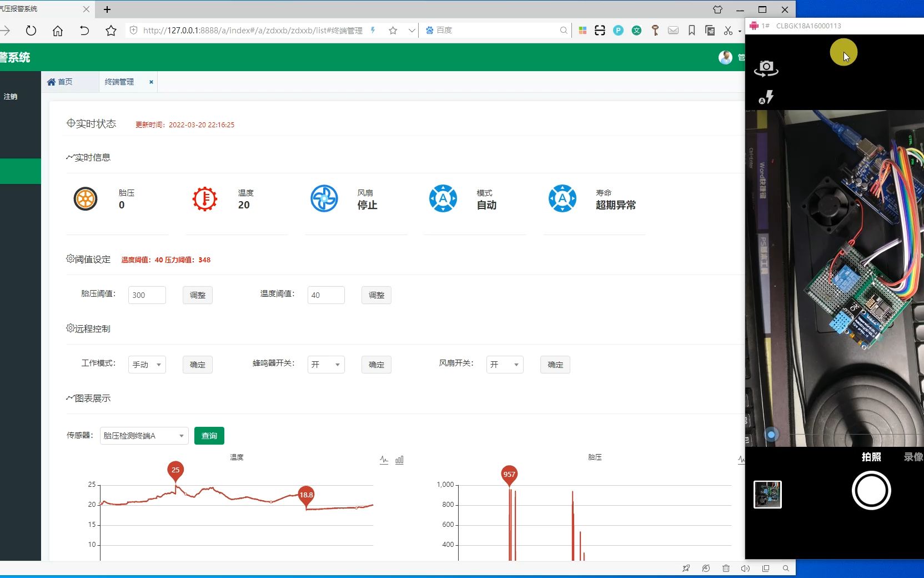Click the auto flash icon in the camera view

point(767,97)
